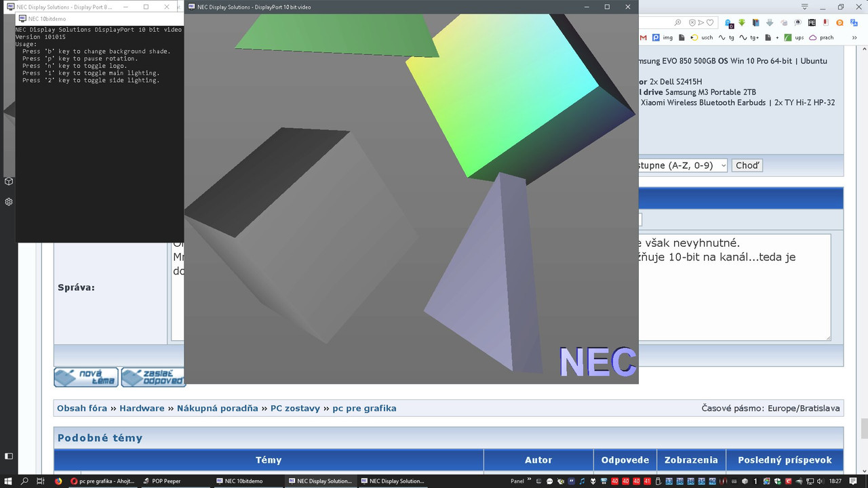Open the 'tg+' bookmark

[749, 37]
